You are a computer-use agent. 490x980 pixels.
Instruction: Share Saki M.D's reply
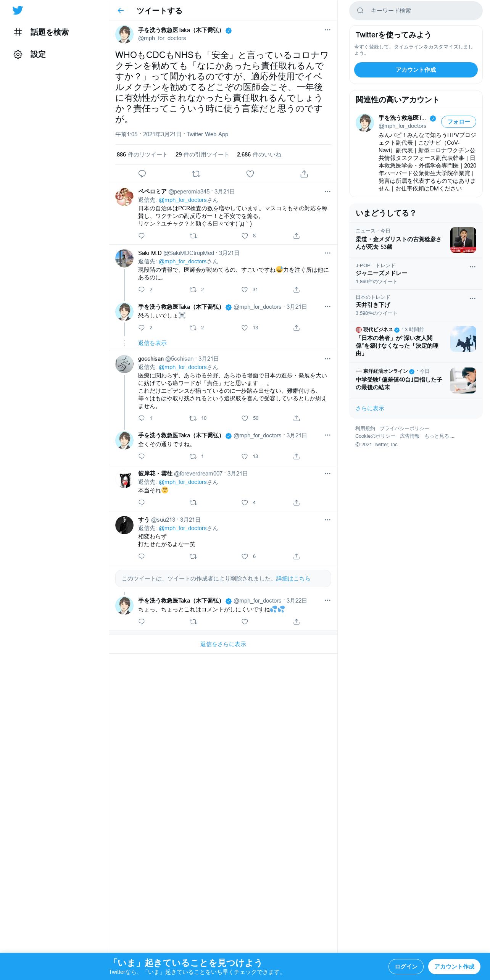click(x=297, y=290)
